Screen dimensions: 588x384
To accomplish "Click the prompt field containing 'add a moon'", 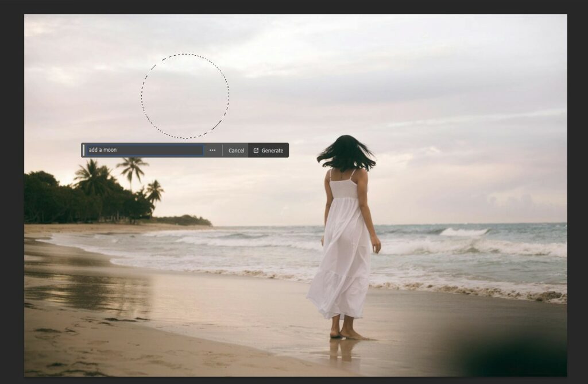I will click(x=144, y=150).
